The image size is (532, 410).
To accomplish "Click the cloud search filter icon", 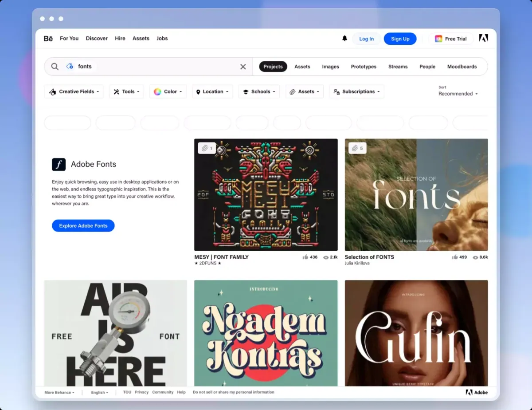I will click(70, 67).
